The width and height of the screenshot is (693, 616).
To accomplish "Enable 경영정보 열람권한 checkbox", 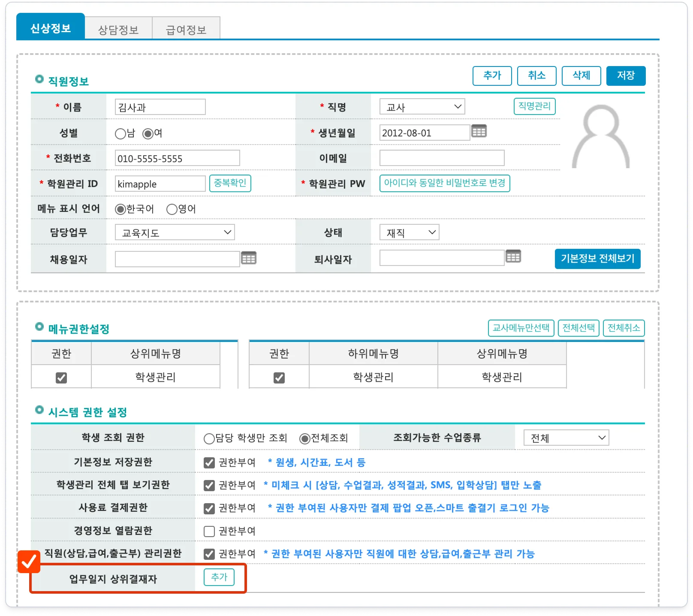I will click(209, 531).
